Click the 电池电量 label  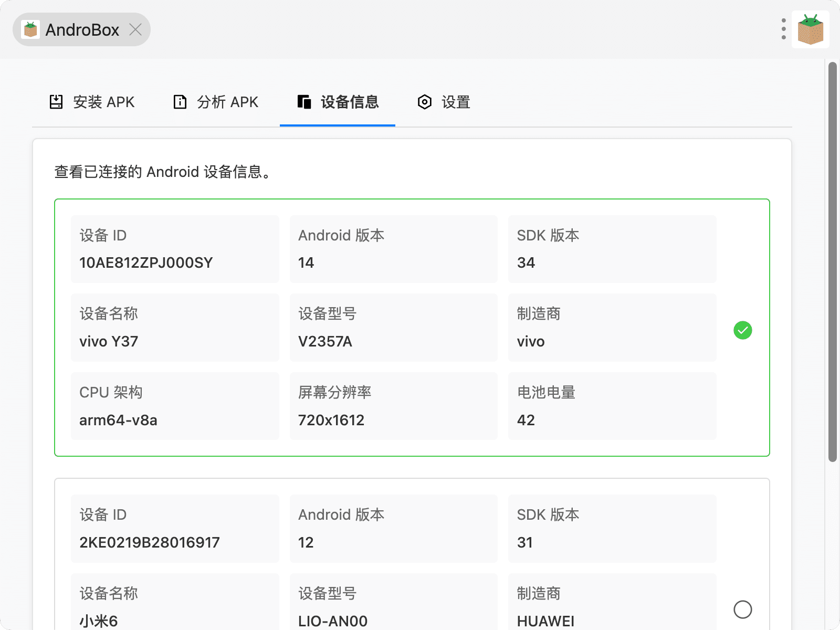click(x=547, y=392)
